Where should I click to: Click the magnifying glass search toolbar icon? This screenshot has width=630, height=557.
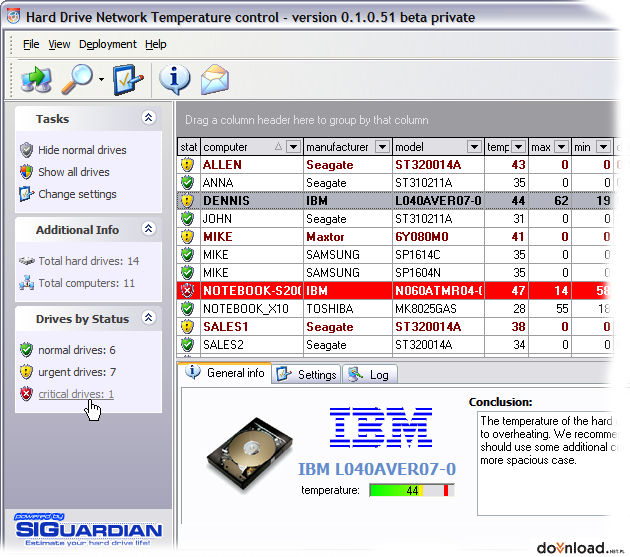point(77,79)
